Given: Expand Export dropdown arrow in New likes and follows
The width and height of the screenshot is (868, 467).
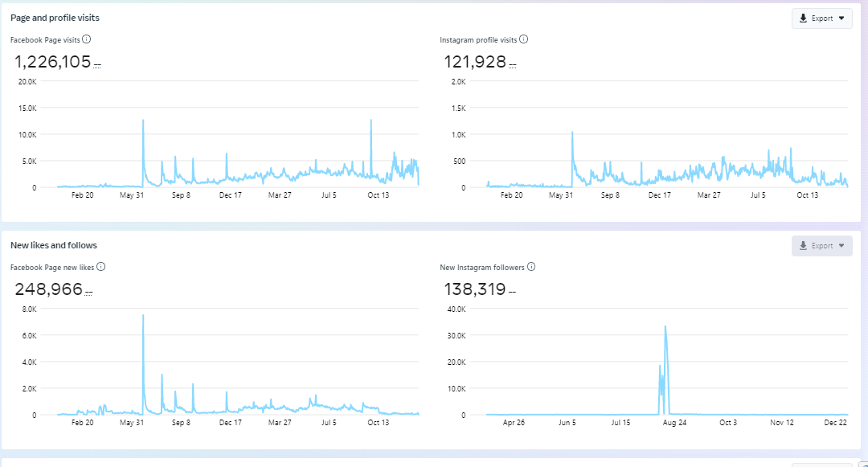Looking at the screenshot, I should (841, 246).
